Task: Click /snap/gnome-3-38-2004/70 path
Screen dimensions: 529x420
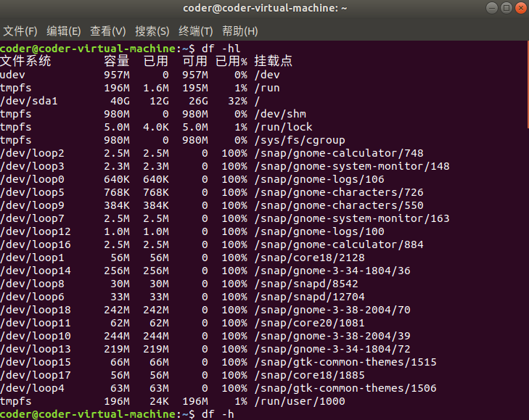Action: point(332,310)
